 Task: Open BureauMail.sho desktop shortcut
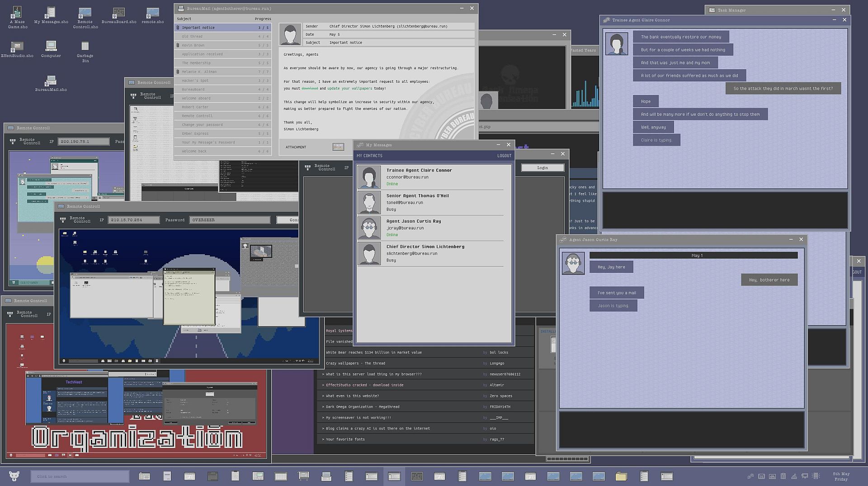pyautogui.click(x=51, y=83)
